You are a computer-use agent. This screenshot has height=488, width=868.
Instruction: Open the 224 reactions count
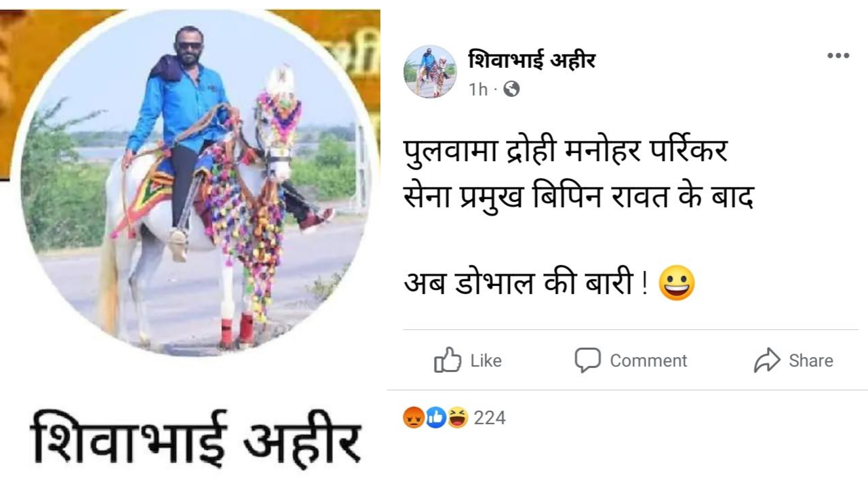(x=490, y=418)
